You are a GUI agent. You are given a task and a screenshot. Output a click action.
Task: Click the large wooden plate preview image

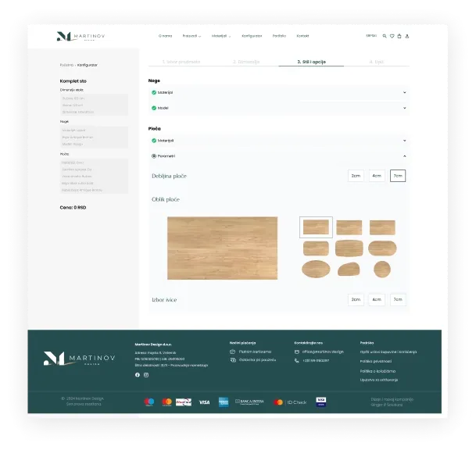coord(222,248)
